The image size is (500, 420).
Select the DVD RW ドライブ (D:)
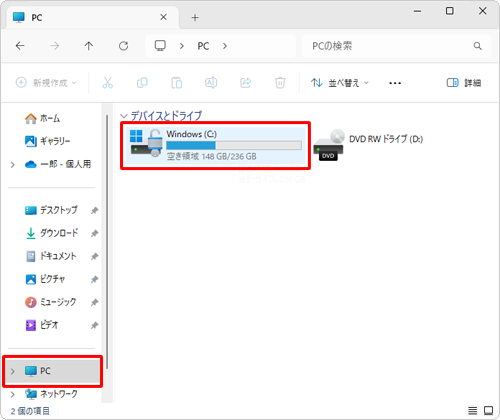point(369,146)
